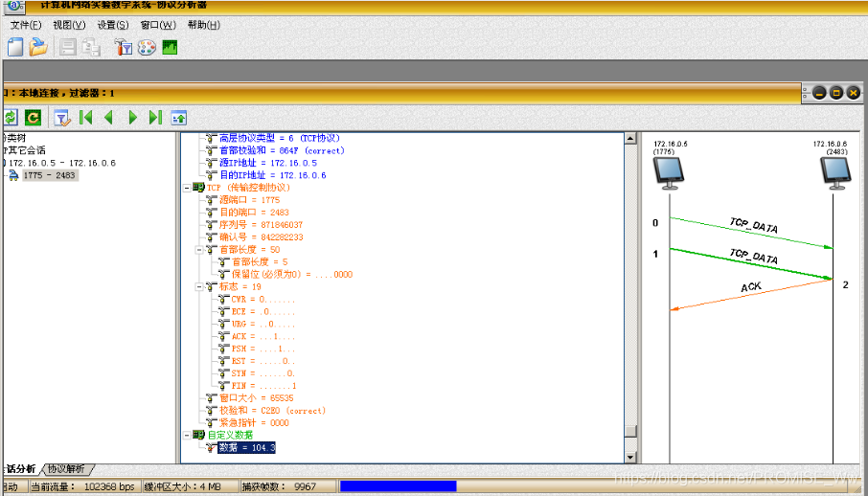This screenshot has width=868, height=496.
Task: Click the 172.16.0.6 host computer icon
Action: (x=834, y=174)
